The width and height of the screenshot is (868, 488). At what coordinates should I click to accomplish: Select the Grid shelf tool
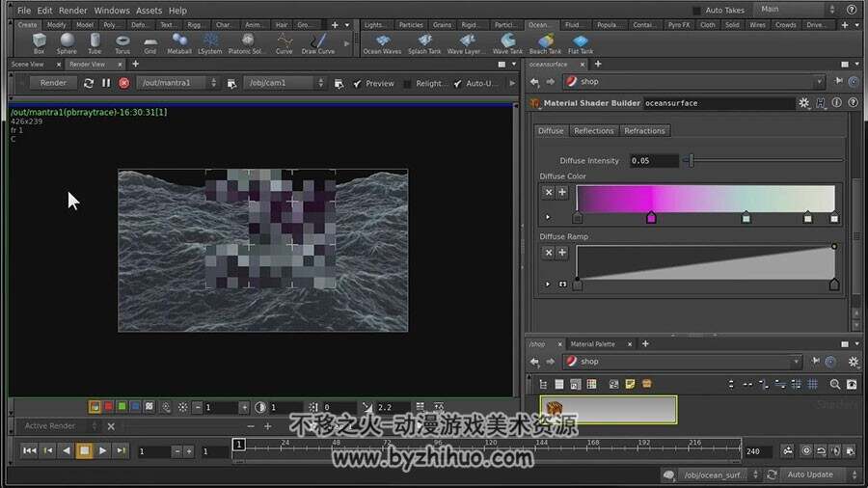click(x=150, y=43)
